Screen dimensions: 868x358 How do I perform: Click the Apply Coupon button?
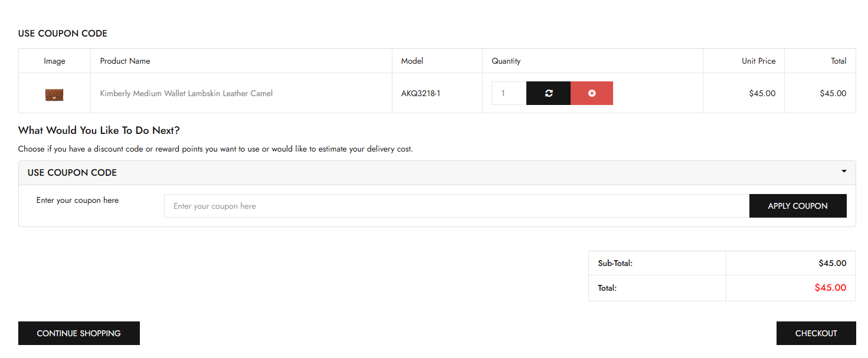click(x=798, y=206)
